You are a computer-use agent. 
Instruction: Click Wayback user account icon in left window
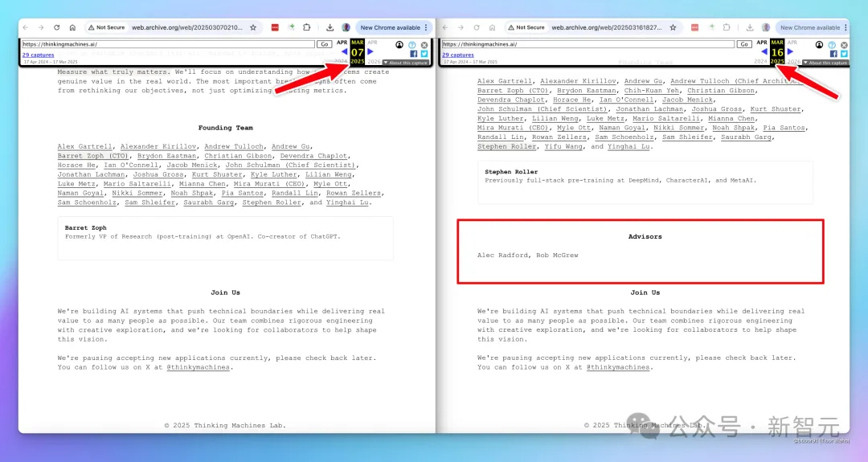(399, 45)
